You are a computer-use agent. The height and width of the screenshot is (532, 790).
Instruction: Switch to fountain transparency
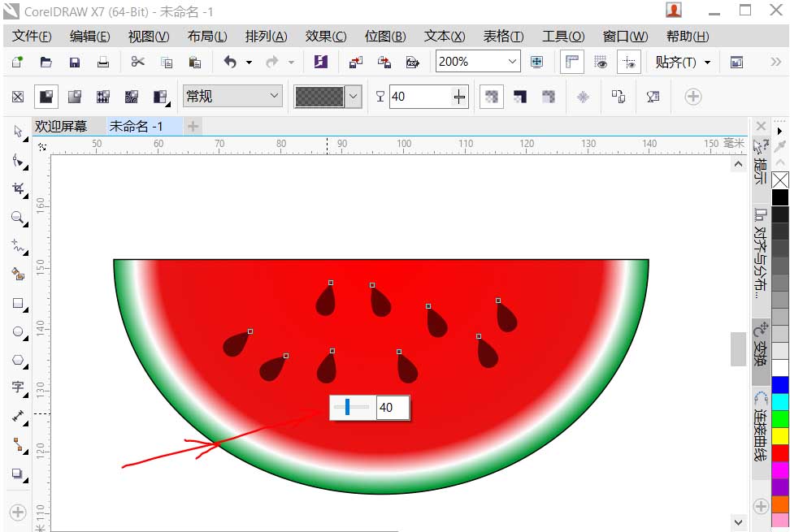point(75,97)
